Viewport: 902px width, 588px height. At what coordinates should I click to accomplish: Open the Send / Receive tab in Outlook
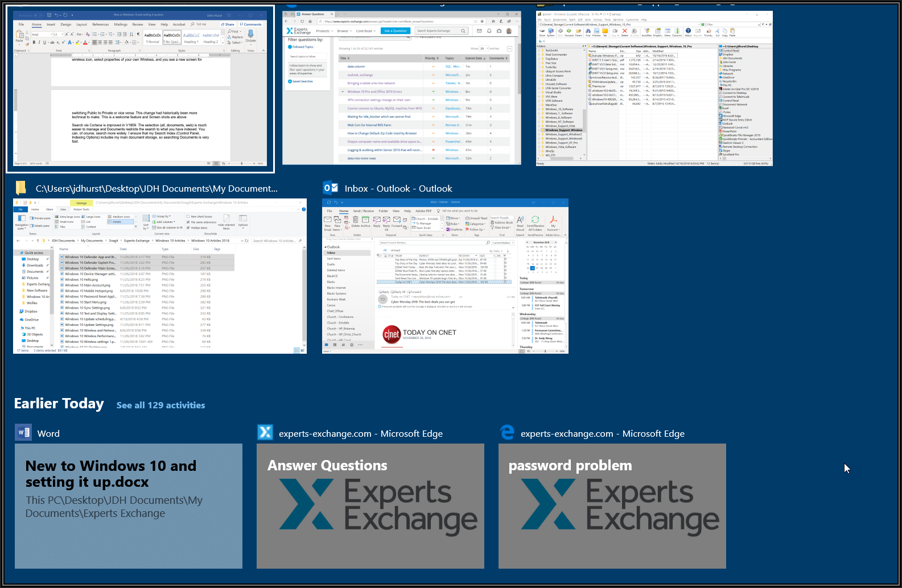tap(364, 211)
